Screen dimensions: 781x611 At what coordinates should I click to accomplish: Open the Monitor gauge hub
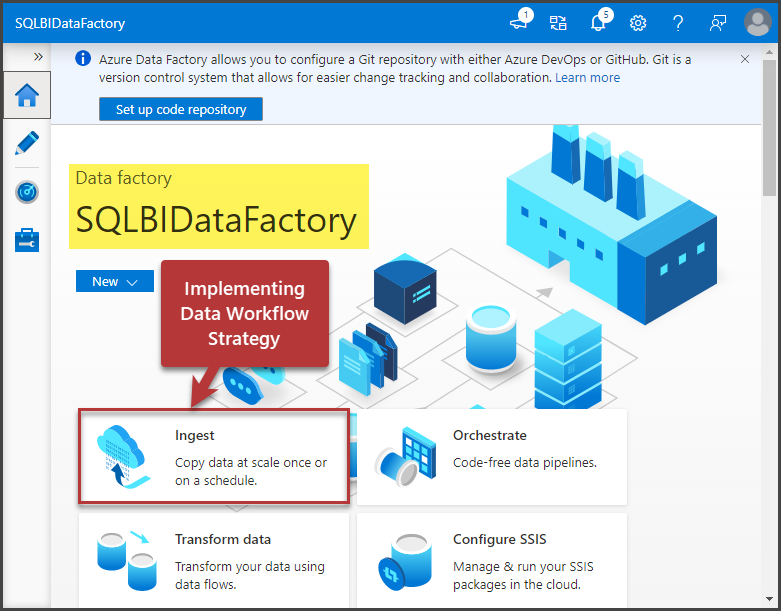(x=27, y=192)
